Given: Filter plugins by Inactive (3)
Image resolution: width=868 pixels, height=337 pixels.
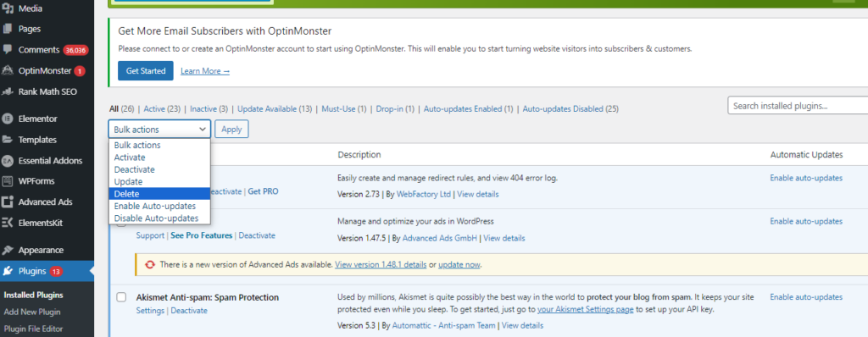Looking at the screenshot, I should tap(209, 109).
